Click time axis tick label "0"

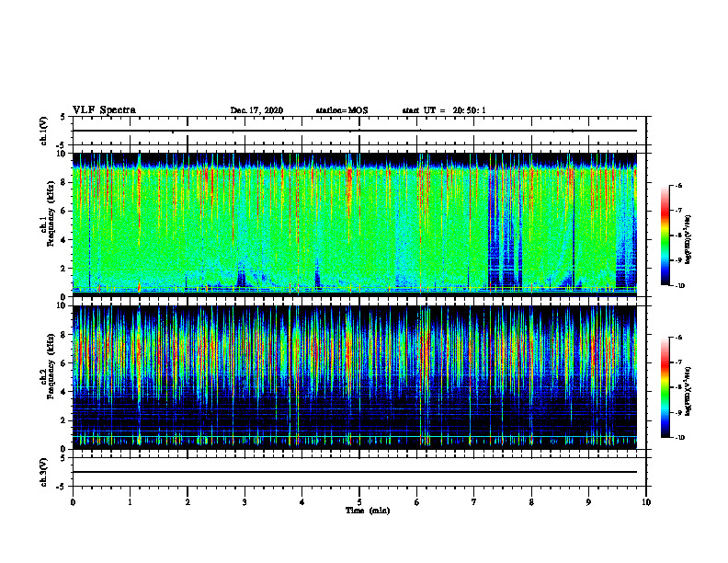tap(73, 502)
